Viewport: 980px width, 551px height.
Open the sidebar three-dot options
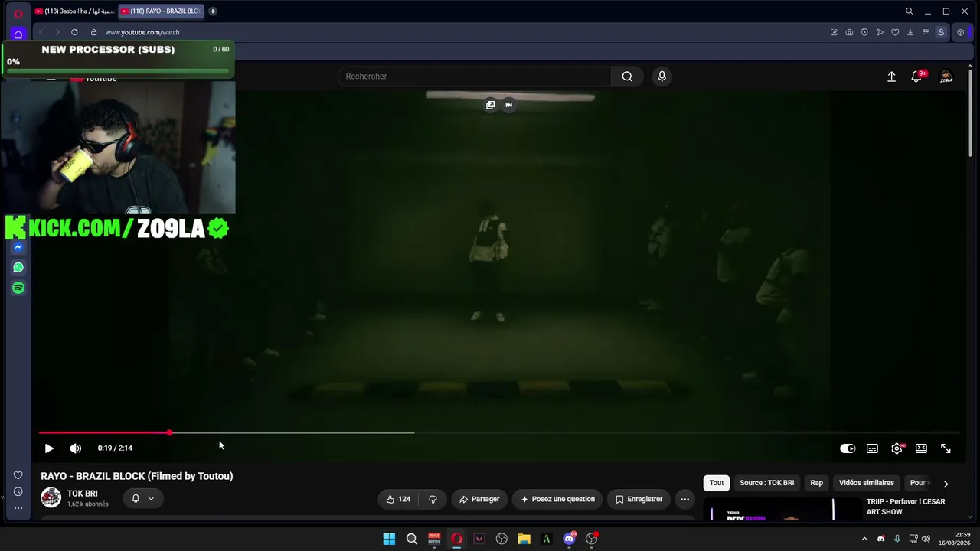18,508
